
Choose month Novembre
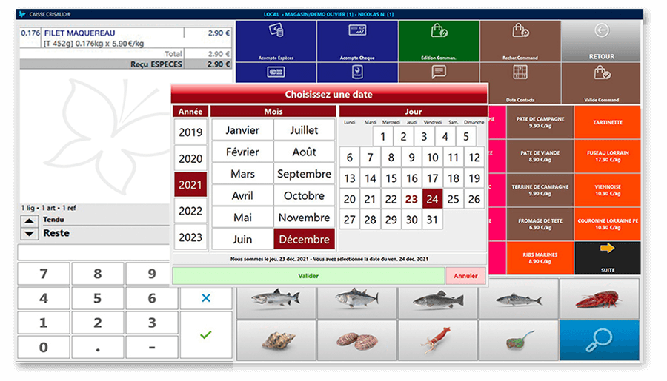pos(304,217)
